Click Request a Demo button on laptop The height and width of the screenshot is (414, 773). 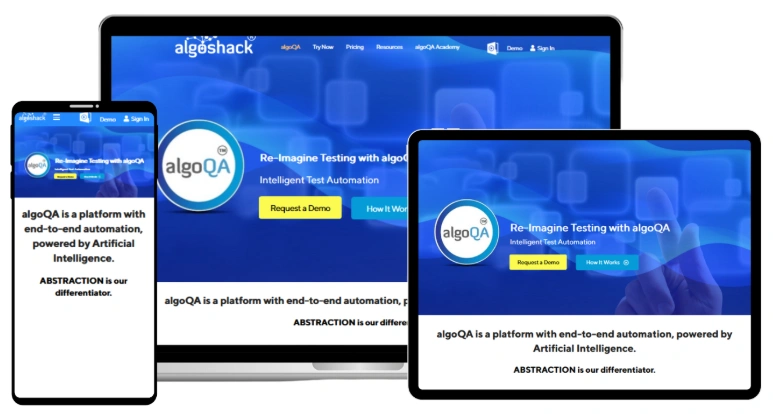tap(300, 208)
